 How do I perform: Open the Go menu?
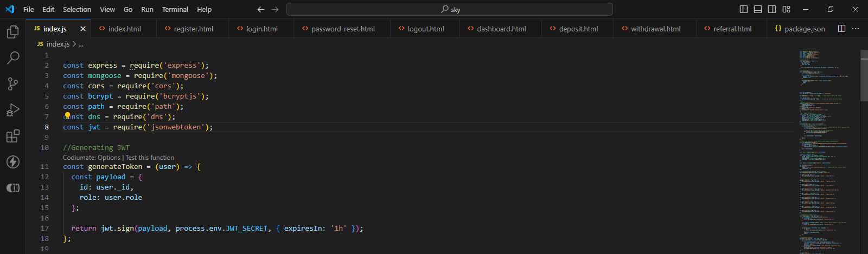128,9
